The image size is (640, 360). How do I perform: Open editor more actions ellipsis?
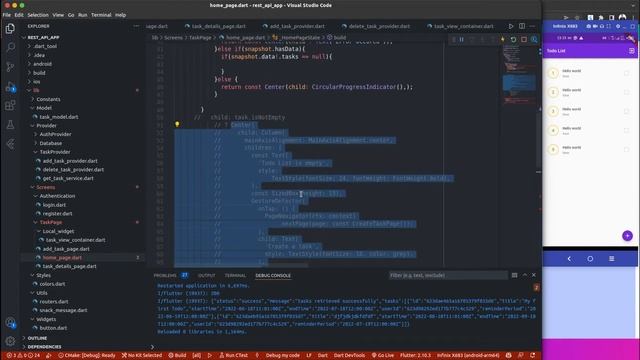(x=532, y=26)
